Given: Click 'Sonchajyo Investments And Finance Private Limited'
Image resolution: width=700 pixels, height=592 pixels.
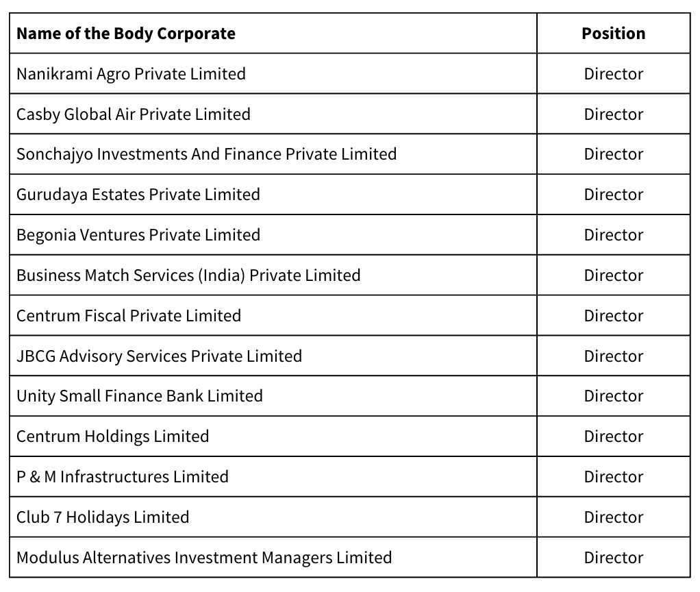Looking at the screenshot, I should coord(206,154).
